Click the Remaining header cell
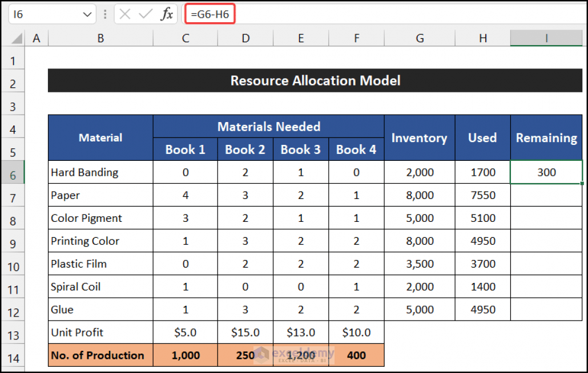This screenshot has width=588, height=373. tap(546, 138)
